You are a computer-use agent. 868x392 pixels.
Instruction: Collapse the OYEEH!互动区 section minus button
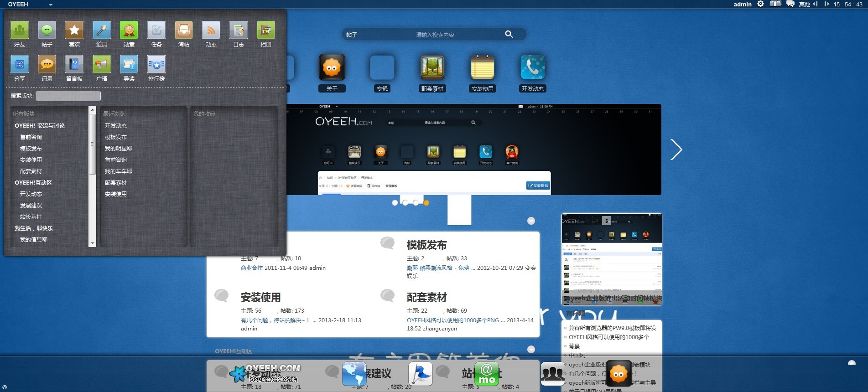click(531, 349)
